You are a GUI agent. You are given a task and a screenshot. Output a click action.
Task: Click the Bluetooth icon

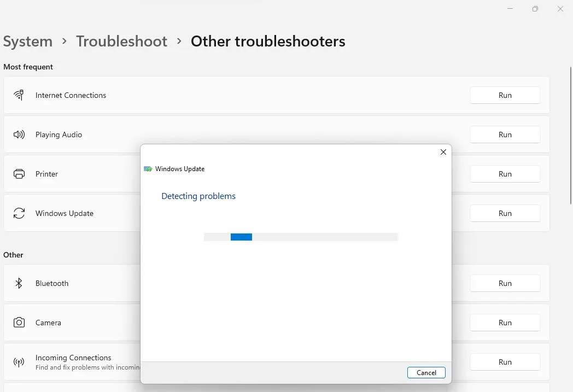click(19, 283)
